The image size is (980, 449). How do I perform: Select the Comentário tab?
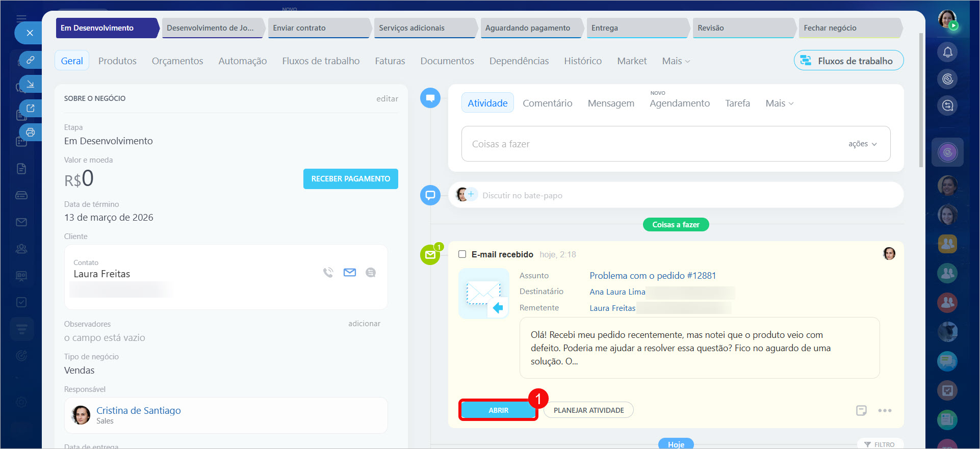[547, 103]
